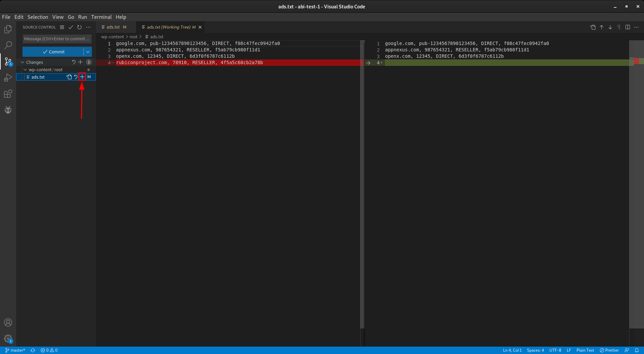Viewport: 644px width, 354px height.
Task: Go to next change arrow
Action: (x=610, y=27)
